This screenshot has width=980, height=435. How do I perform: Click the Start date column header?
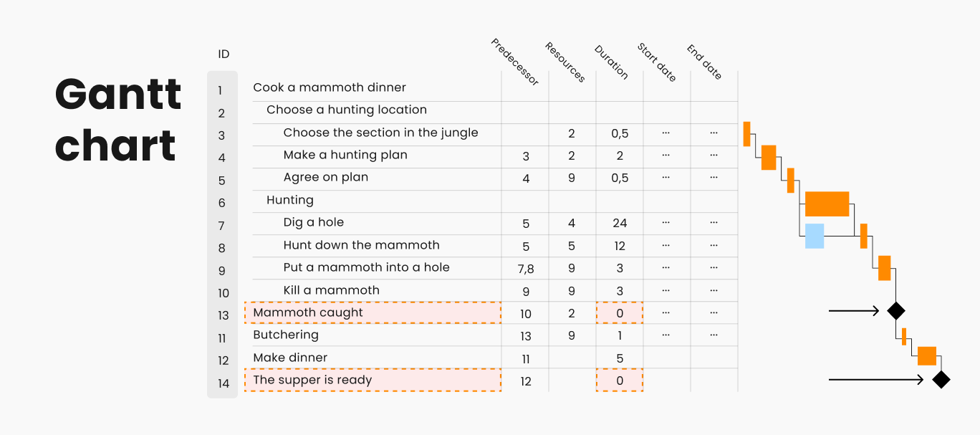tap(656, 62)
